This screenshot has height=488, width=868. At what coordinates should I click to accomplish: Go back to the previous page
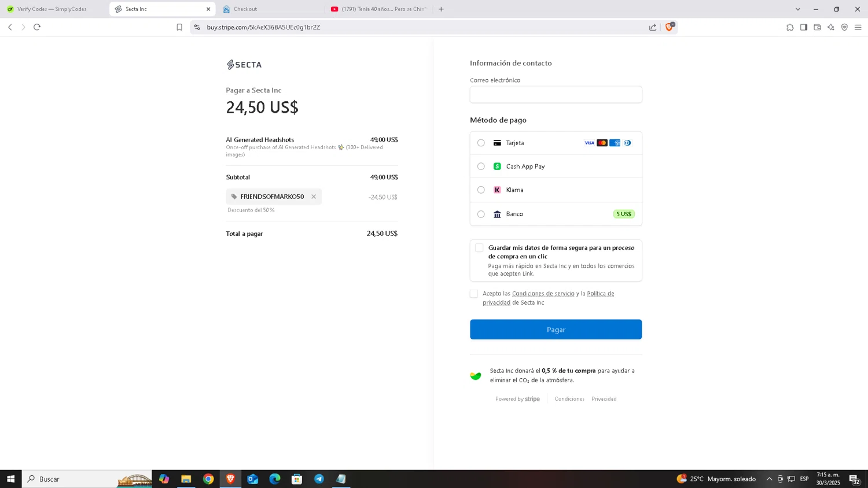point(10,27)
